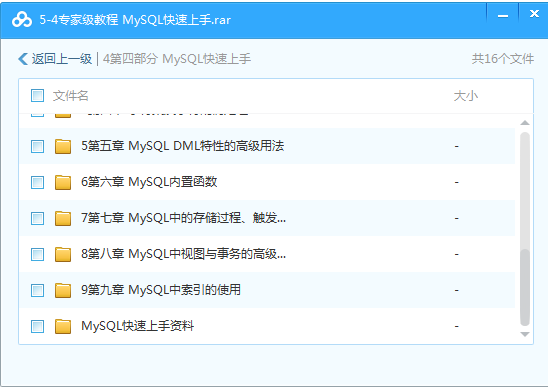This screenshot has width=548, height=389.
Task: Click breadcrumb 4第四部分 MySQL快速上手
Action: pos(177,59)
